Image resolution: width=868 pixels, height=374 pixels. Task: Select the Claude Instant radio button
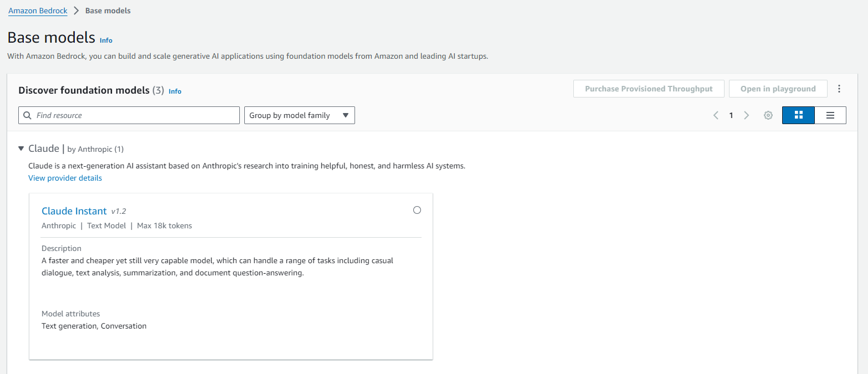coord(417,210)
